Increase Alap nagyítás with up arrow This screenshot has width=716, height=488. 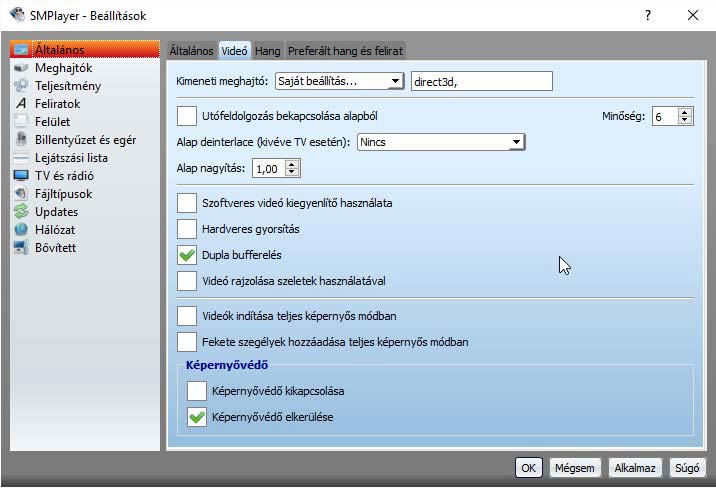pos(292,164)
